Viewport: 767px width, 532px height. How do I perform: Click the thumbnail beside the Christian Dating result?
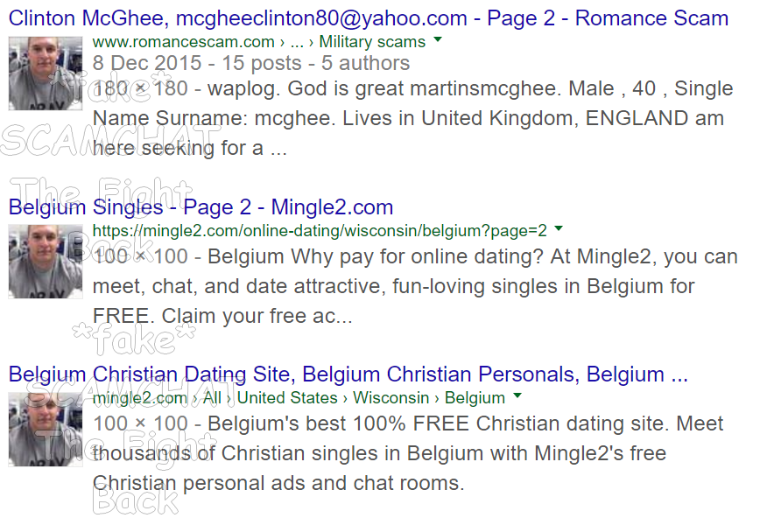click(x=46, y=429)
